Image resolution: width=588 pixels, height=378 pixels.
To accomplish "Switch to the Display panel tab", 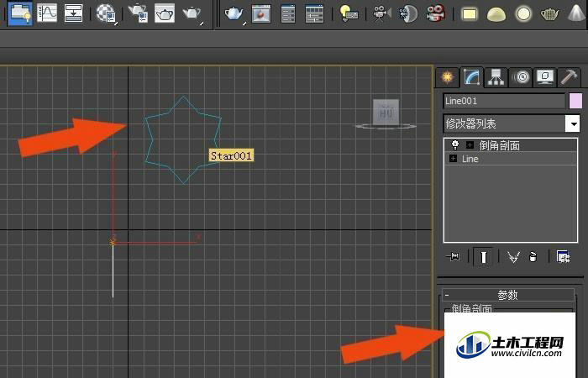I will coord(545,77).
